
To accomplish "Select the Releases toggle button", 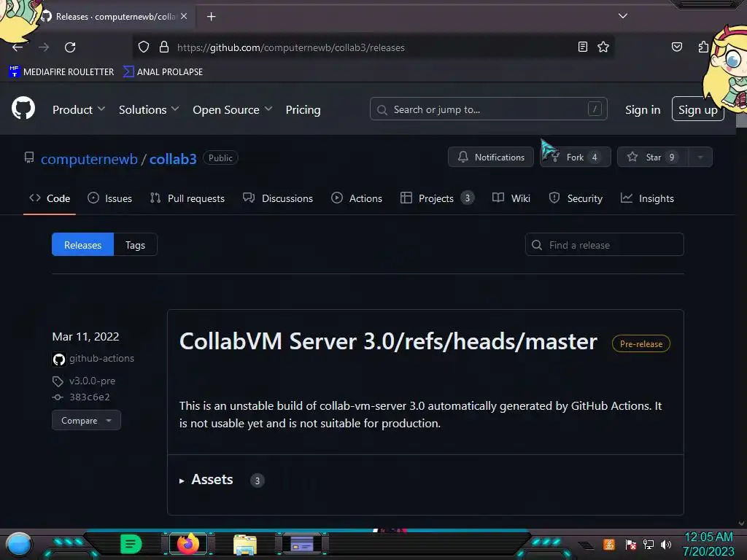I will [83, 245].
